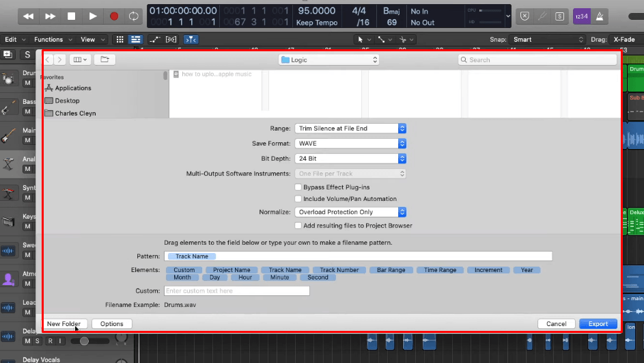
Task: Click the folder group icon in dialog toolbar
Action: [104, 59]
